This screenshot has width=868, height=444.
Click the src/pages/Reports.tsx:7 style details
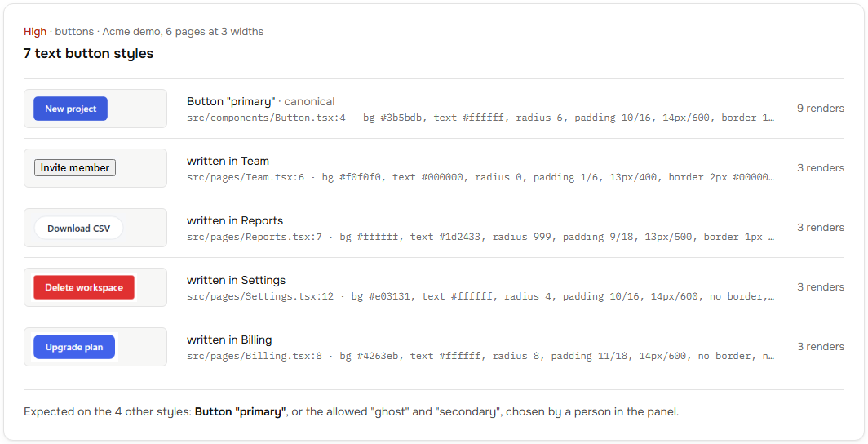480,237
